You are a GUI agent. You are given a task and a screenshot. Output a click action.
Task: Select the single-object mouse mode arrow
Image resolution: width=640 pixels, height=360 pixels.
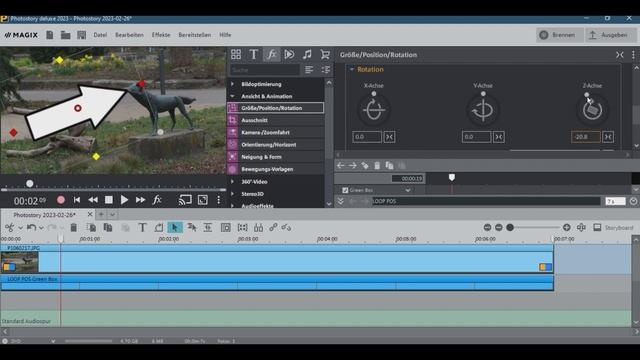(x=175, y=227)
